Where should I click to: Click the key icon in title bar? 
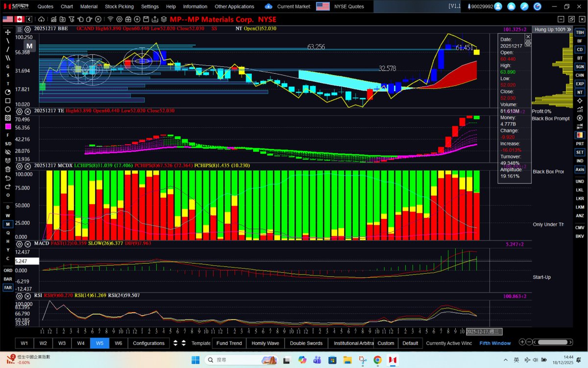[x=525, y=6]
